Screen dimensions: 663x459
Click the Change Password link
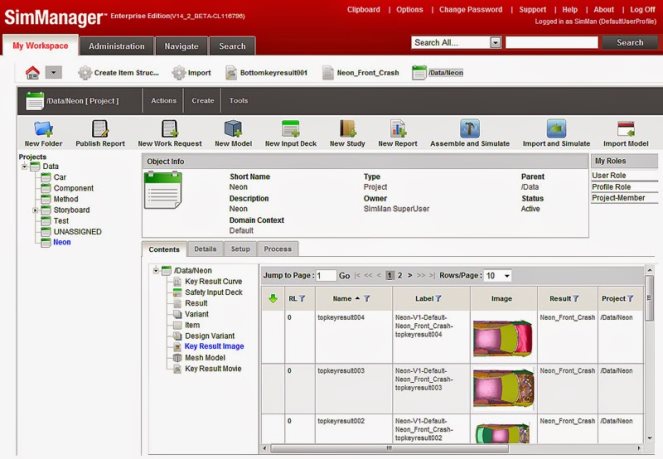[x=471, y=10]
